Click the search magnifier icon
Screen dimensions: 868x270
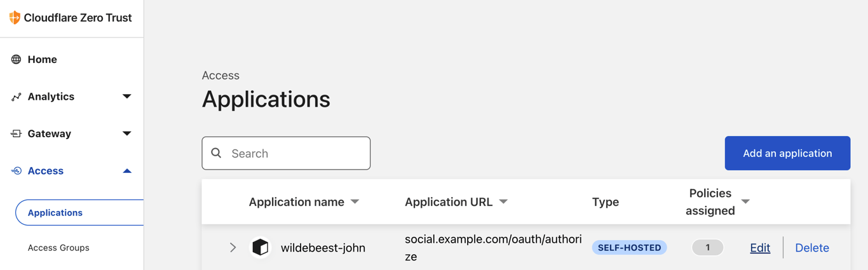217,153
